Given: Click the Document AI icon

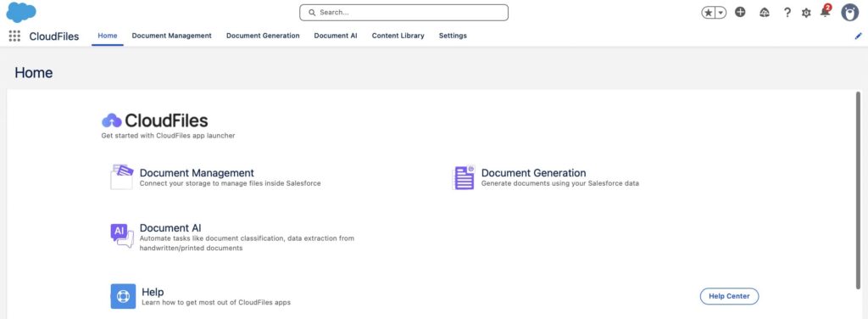Looking at the screenshot, I should (x=122, y=237).
